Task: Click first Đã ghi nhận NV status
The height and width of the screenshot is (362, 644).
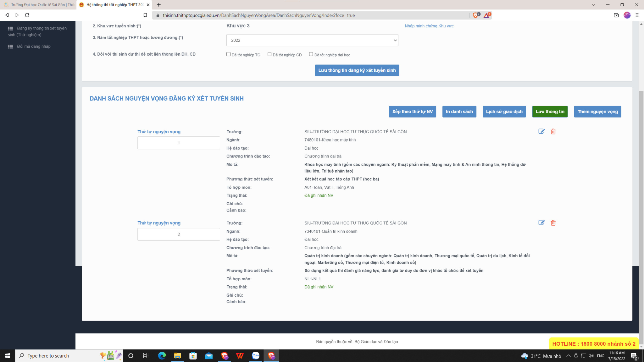Action: point(319,195)
